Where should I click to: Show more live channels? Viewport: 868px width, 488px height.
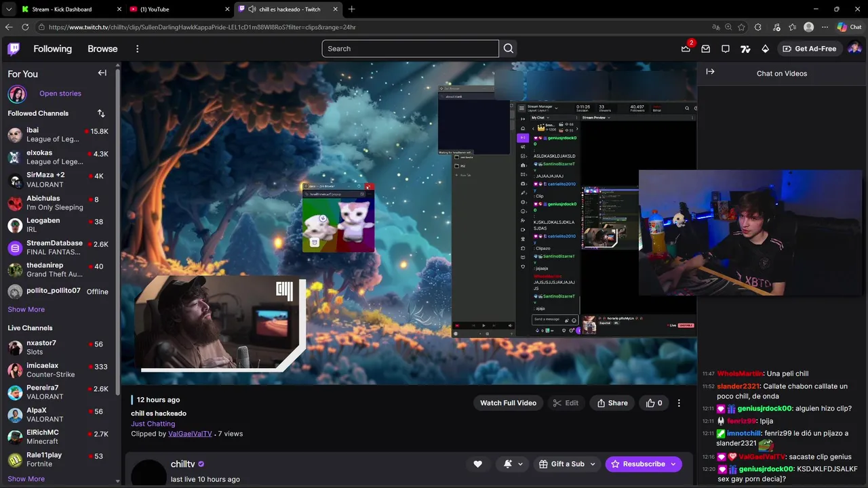pyautogui.click(x=26, y=479)
